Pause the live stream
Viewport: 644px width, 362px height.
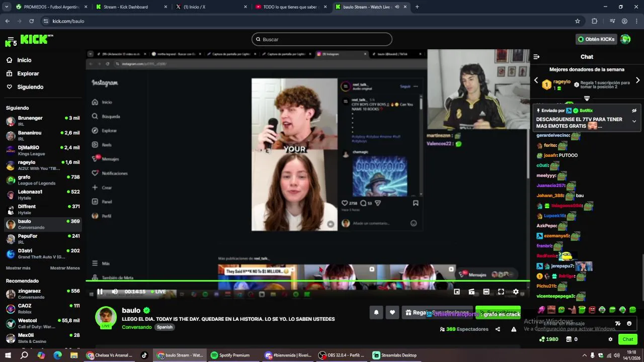tap(100, 292)
